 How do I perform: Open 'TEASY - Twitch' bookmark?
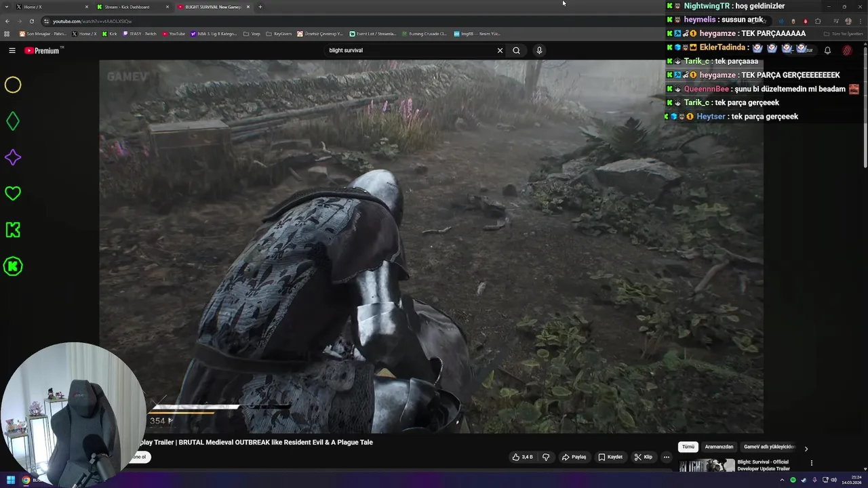click(140, 33)
